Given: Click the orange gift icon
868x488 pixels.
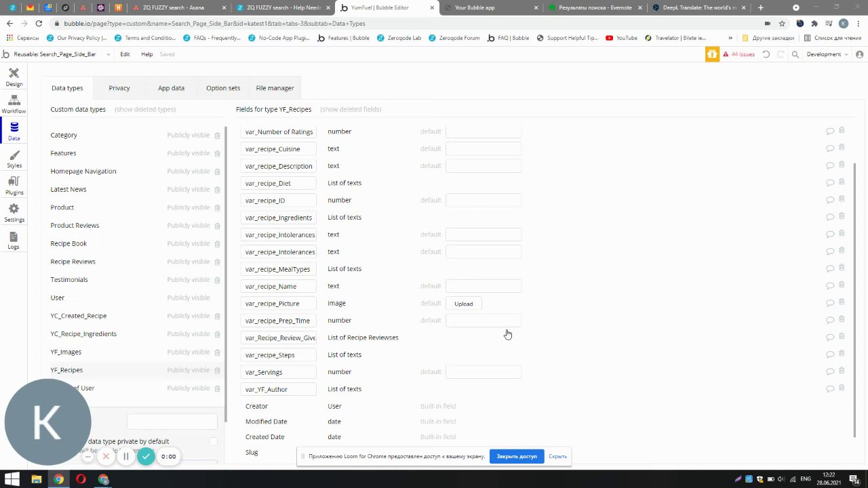Looking at the screenshot, I should 712,54.
